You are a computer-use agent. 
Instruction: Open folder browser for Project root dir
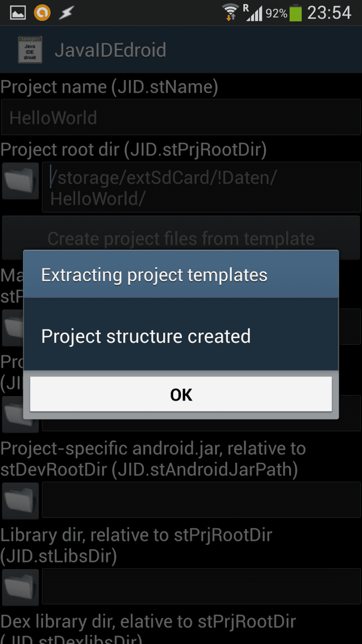tap(20, 181)
